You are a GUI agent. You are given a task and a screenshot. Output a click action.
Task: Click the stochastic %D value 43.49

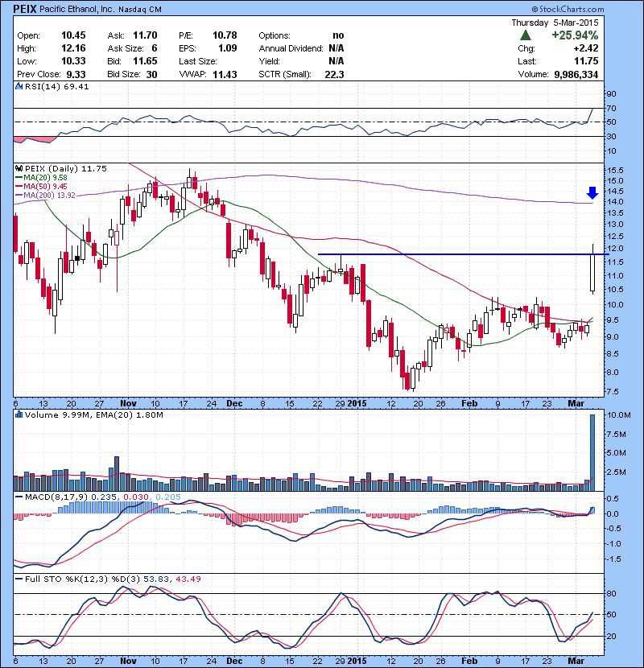[x=188, y=579]
